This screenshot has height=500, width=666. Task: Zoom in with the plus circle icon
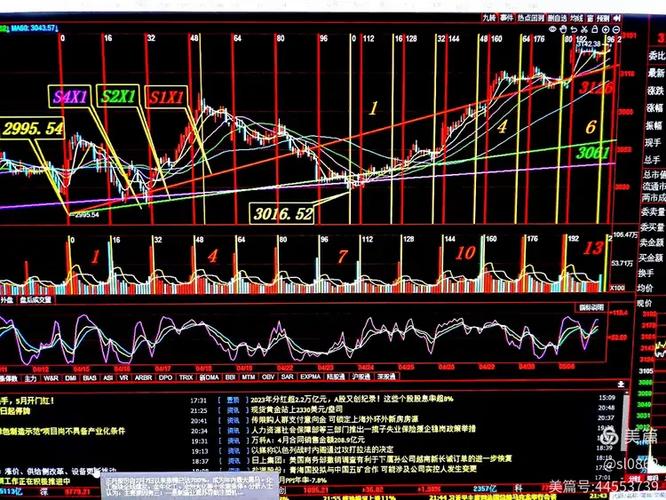click(x=605, y=29)
